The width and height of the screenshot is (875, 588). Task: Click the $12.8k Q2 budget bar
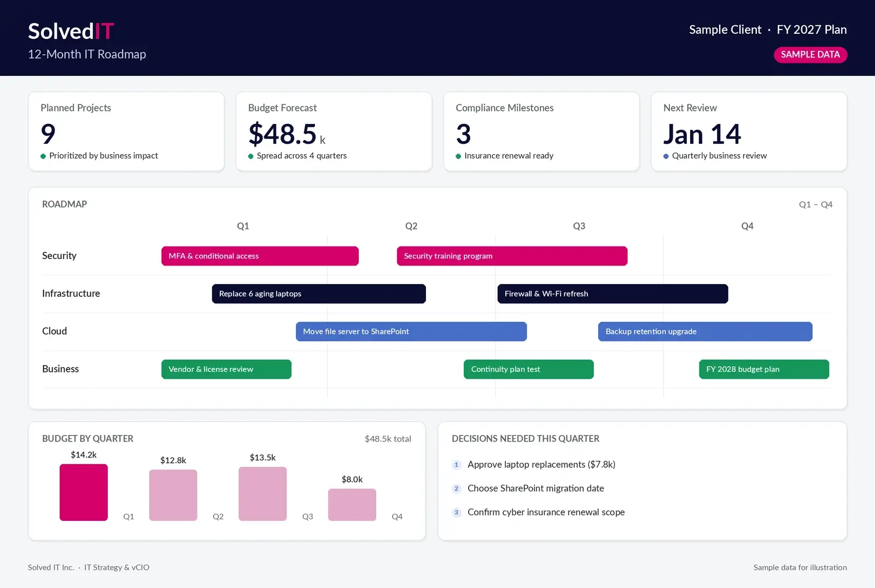173,495
